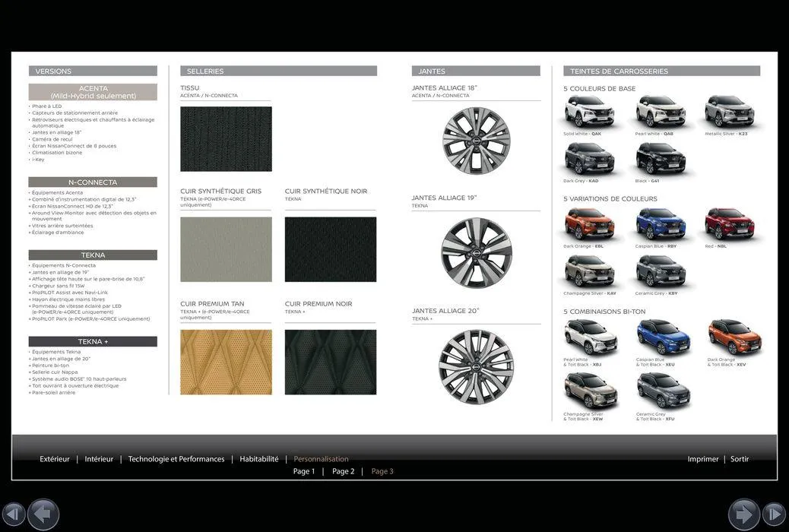
Task: Switch to the Intérieur section
Action: pyautogui.click(x=99, y=459)
